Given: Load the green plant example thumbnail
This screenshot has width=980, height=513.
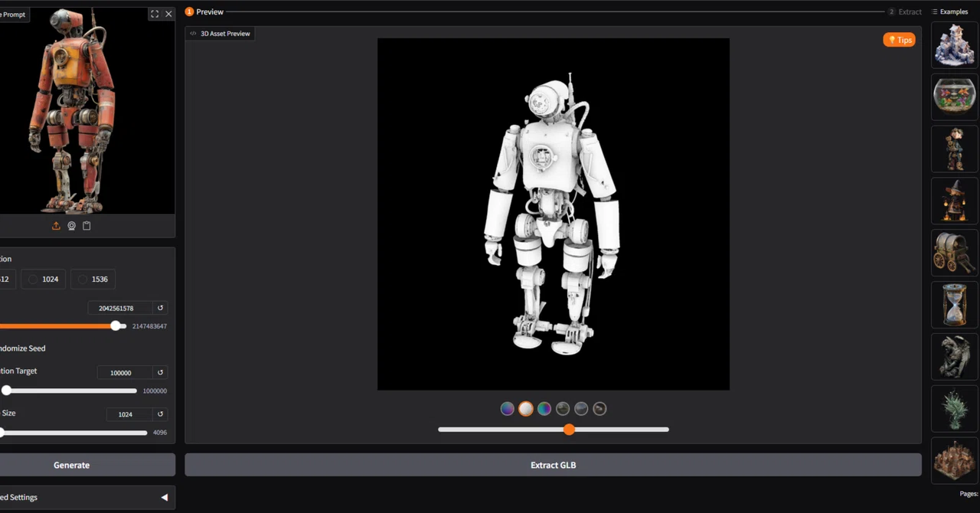Looking at the screenshot, I should pyautogui.click(x=954, y=409).
